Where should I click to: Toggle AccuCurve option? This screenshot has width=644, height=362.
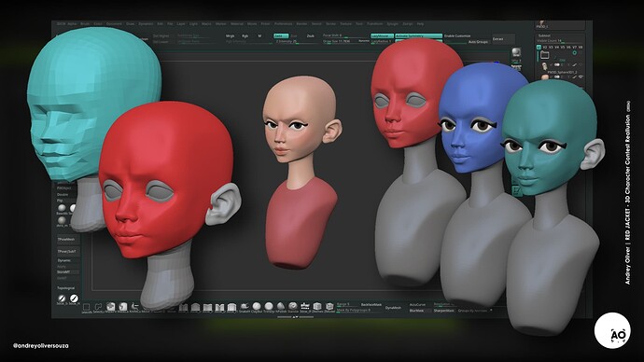(x=418, y=304)
